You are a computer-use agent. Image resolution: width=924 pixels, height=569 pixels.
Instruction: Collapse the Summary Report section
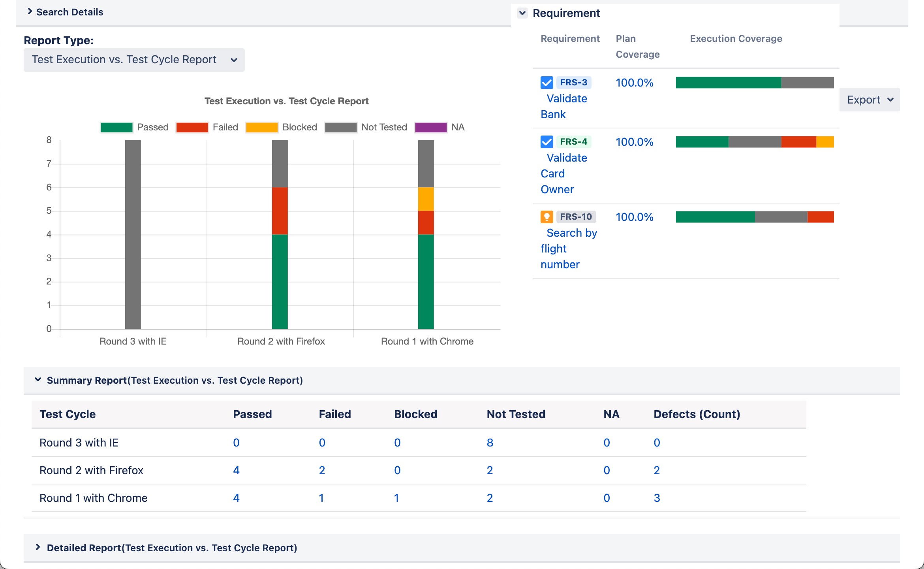click(x=38, y=380)
